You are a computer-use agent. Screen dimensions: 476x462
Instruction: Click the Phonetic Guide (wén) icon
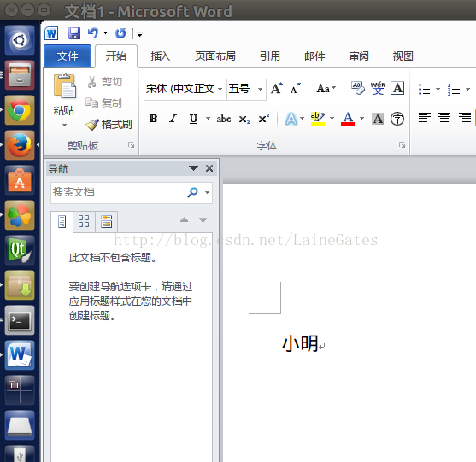click(378, 88)
